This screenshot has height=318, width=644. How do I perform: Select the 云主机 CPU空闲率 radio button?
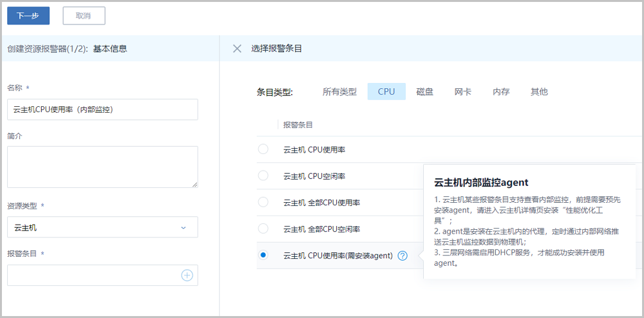(x=263, y=176)
